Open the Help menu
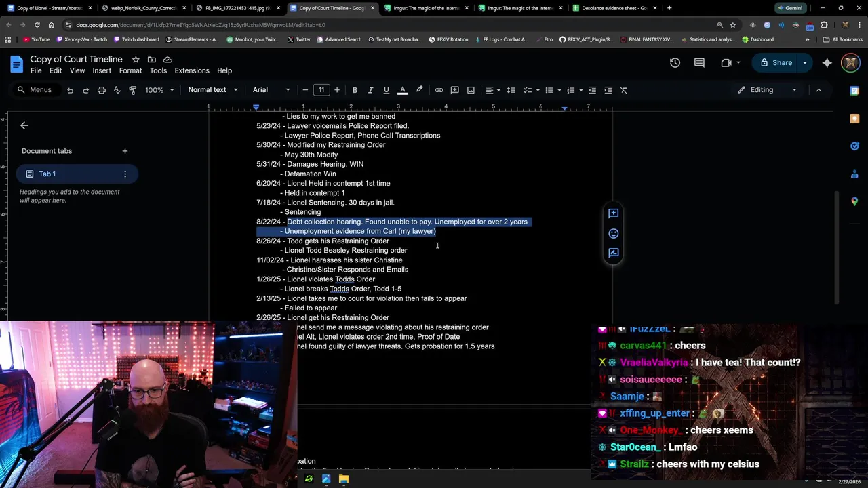Screen dimensions: 868x488 tap(224, 70)
